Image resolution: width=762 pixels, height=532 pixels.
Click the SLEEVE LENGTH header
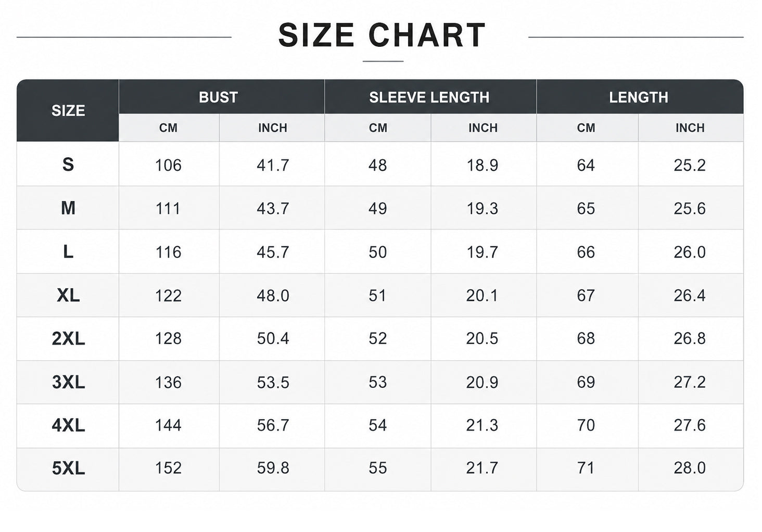click(429, 97)
